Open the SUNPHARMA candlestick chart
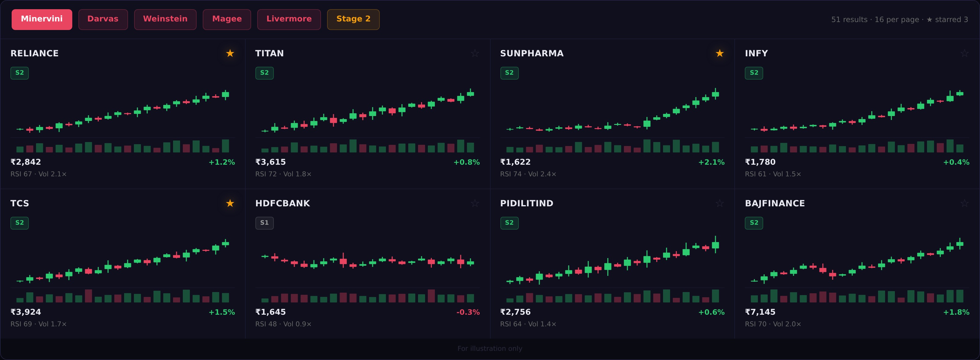 pyautogui.click(x=612, y=119)
